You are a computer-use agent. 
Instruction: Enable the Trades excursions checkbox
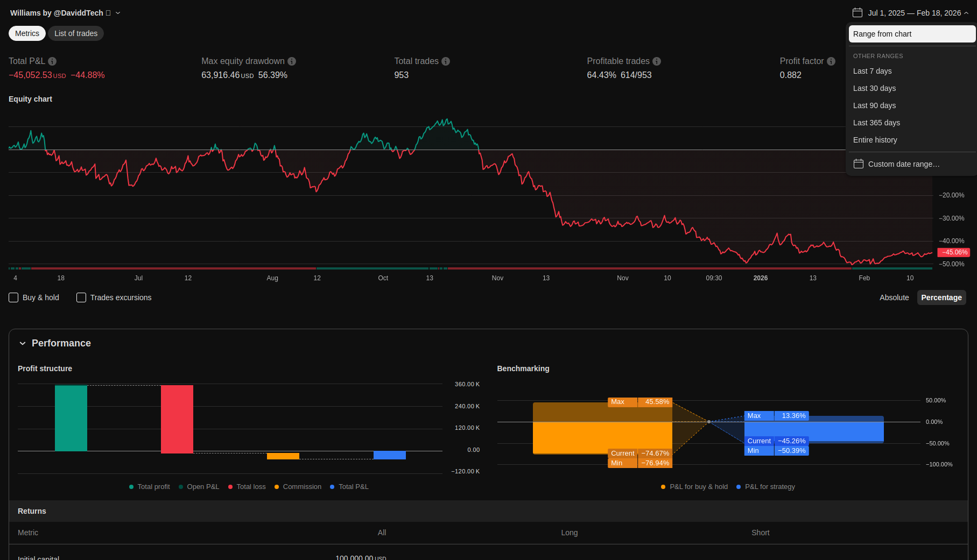click(x=81, y=297)
